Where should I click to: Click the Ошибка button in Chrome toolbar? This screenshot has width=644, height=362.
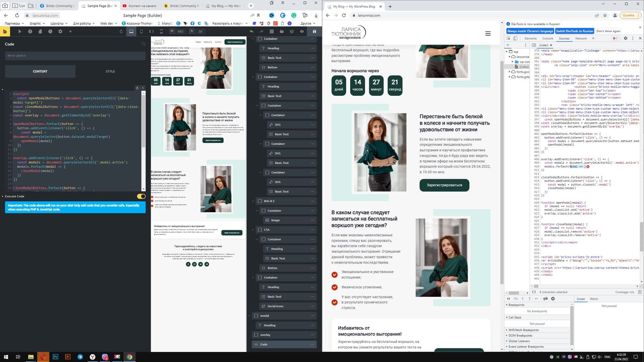(x=630, y=15)
